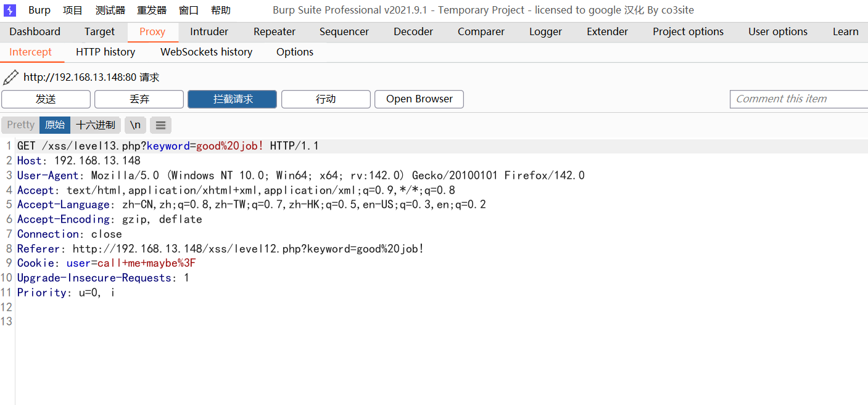Click the pencil edit icon beside the URL
This screenshot has height=405, width=868.
[x=10, y=77]
